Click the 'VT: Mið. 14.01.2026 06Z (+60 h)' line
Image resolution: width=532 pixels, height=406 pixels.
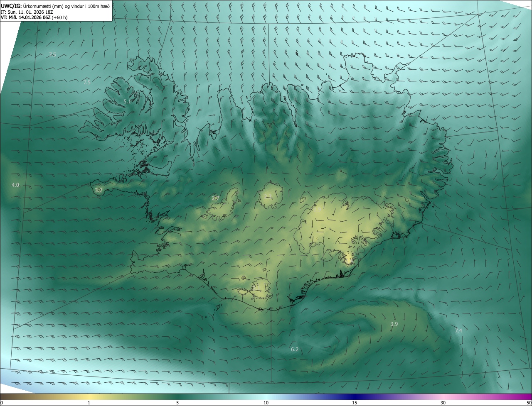point(34,17)
